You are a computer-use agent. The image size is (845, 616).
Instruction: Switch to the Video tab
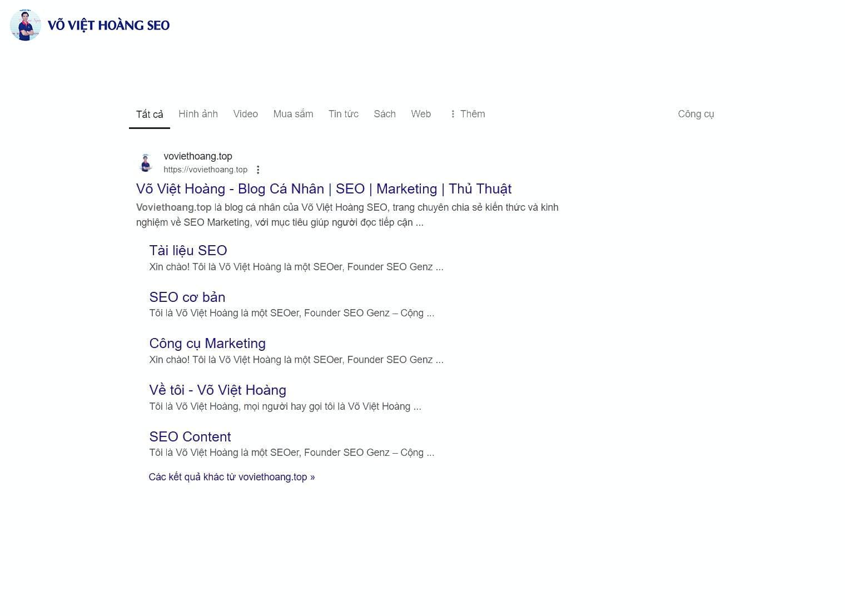[x=245, y=114]
